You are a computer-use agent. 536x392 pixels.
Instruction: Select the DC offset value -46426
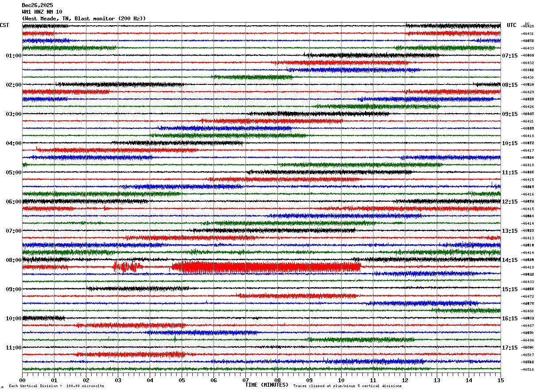pos(528,107)
